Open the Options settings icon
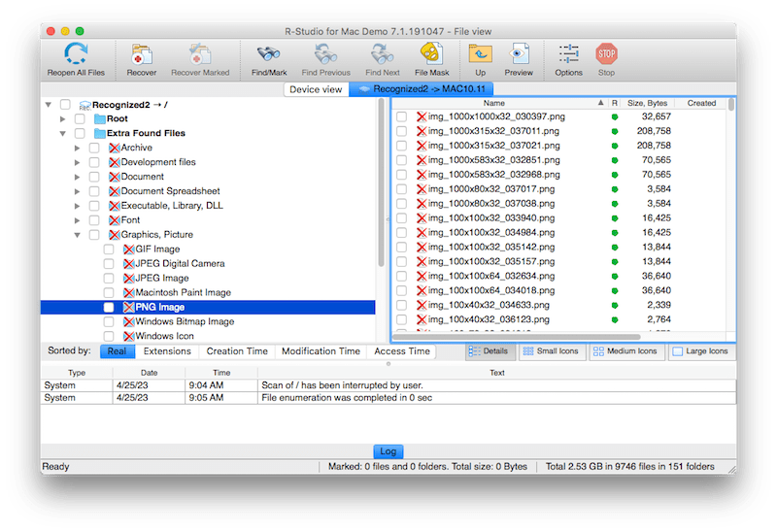 (x=569, y=54)
